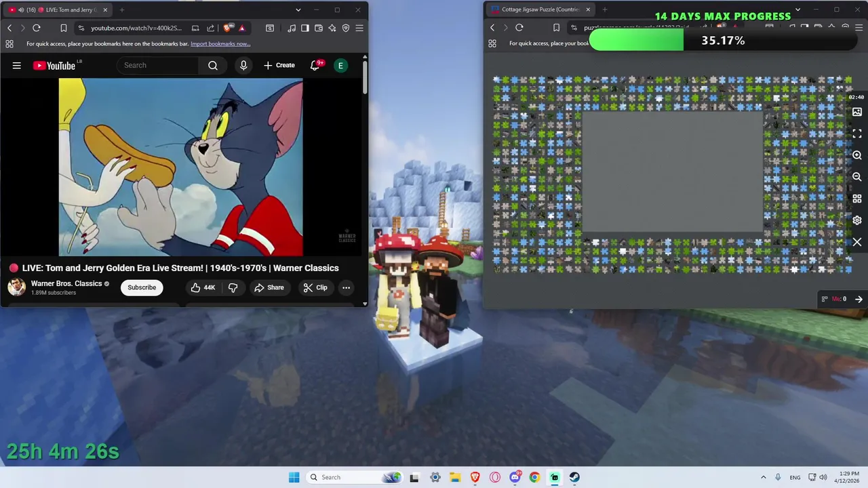Close the LIVE: Tom and Jerry tab
Screen dimensions: 868x488
[x=105, y=9]
